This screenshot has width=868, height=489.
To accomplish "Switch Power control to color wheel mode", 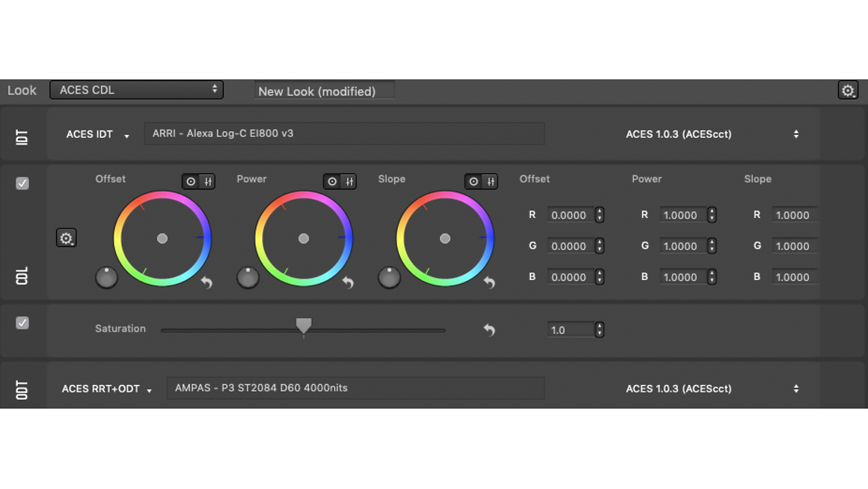I will [332, 181].
